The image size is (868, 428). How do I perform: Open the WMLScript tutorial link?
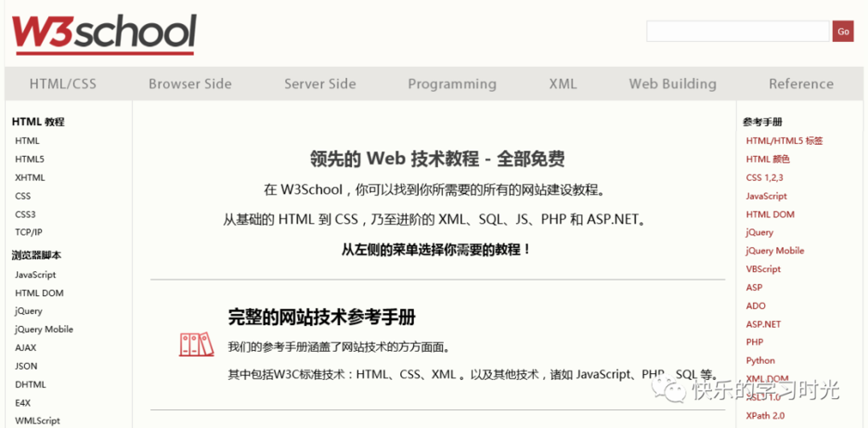point(38,421)
